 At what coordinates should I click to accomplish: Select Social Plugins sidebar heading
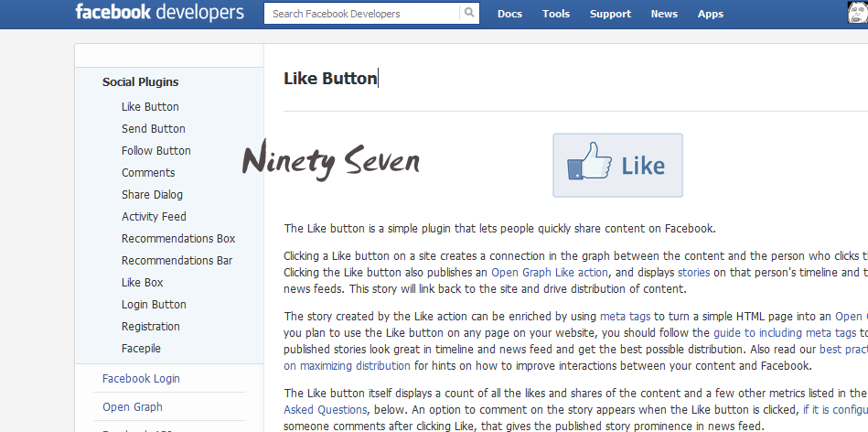pos(140,82)
